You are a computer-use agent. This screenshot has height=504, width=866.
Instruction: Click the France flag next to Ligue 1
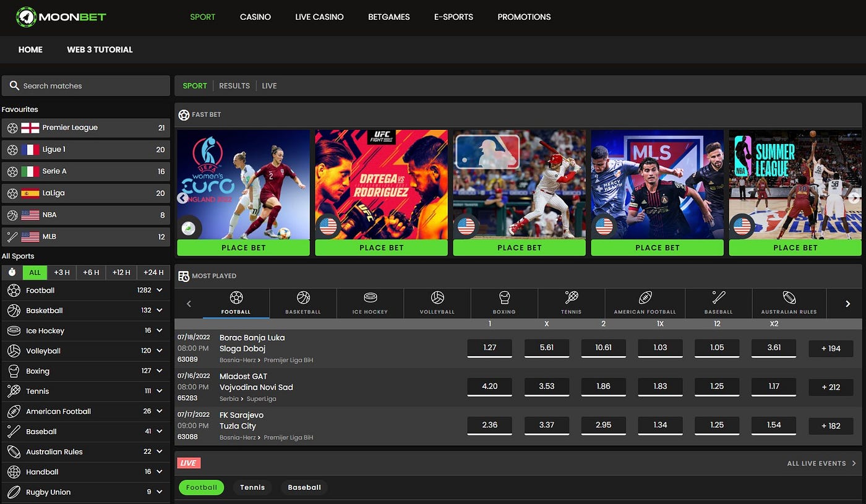tap(30, 149)
